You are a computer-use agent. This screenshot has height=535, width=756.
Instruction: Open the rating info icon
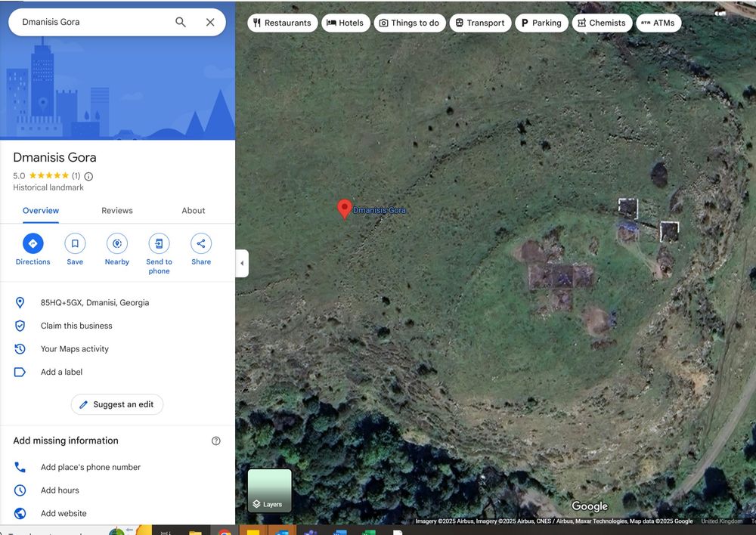pos(88,176)
